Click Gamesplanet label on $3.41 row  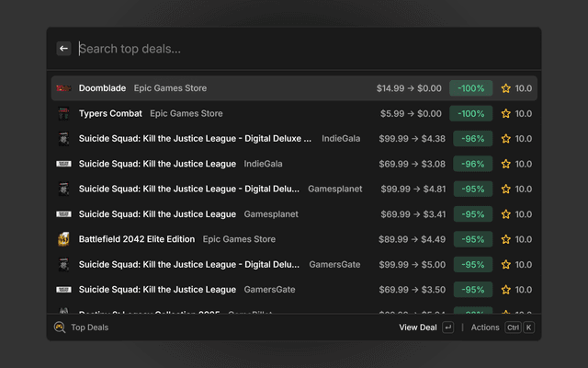tap(271, 214)
